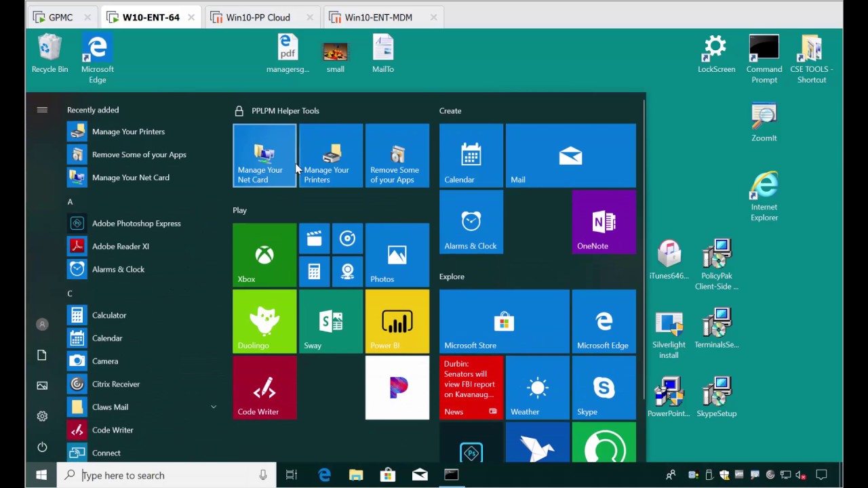This screenshot has width=868, height=488.
Task: Open the Pictures icon in Start sidebar
Action: point(42,386)
